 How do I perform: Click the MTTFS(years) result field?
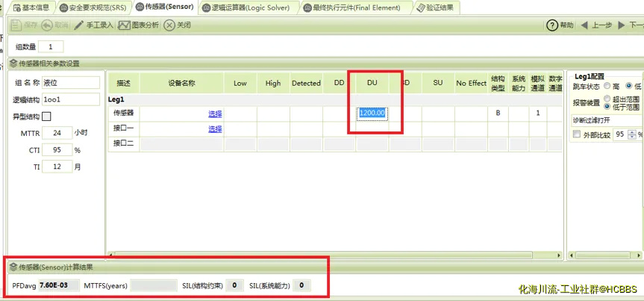coord(154,285)
